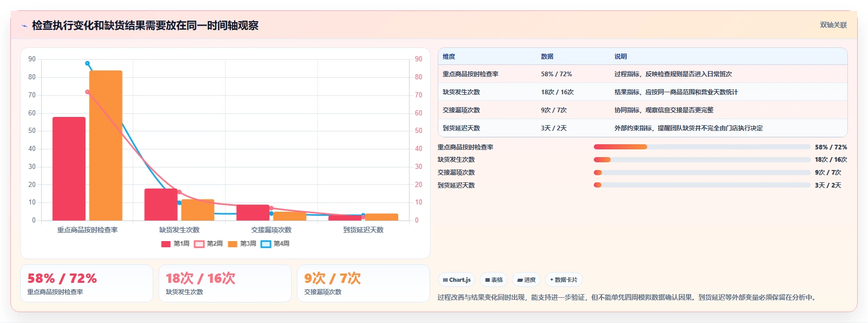Image resolution: width=868 pixels, height=323 pixels.
Task: Click the red 第1周 bar for 重点商品按时检查率
Action: pyautogui.click(x=69, y=169)
